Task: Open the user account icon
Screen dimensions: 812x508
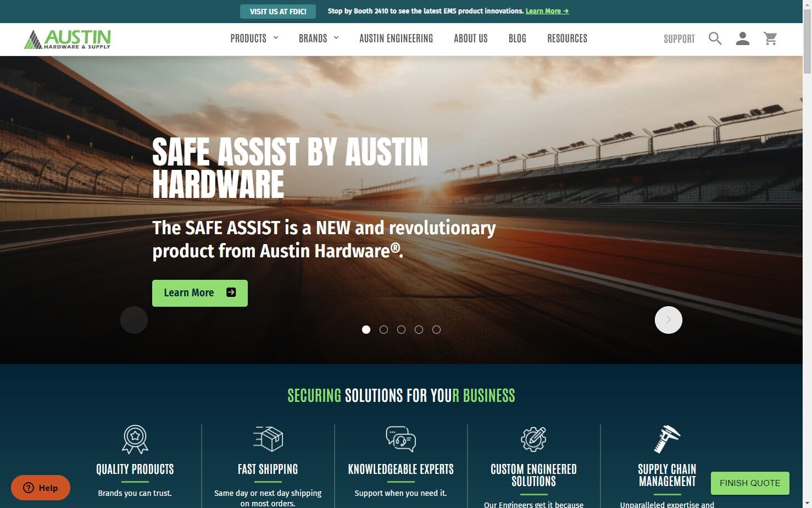Action: tap(743, 38)
